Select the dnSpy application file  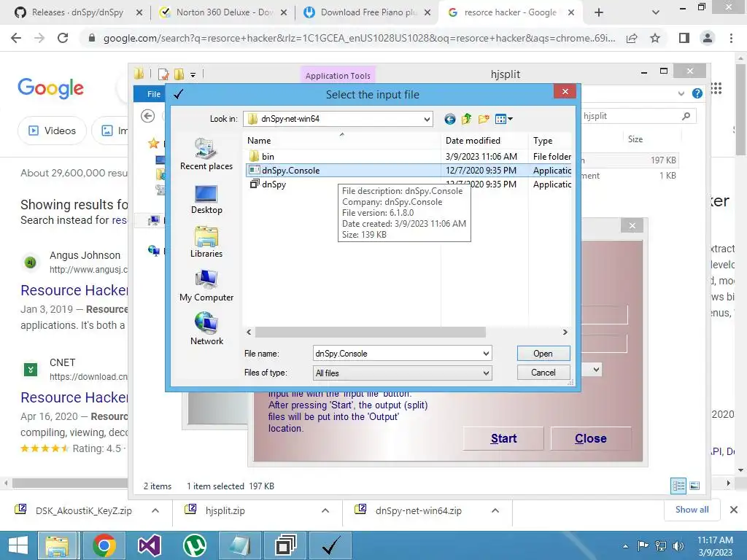tap(274, 184)
